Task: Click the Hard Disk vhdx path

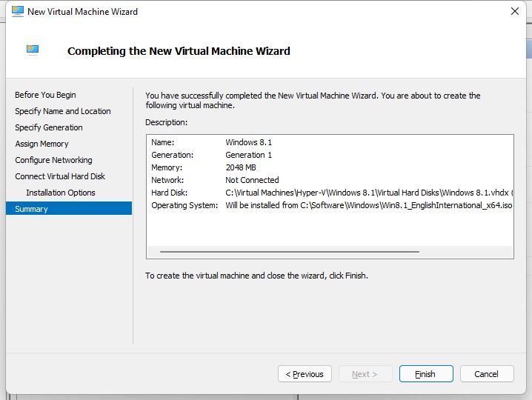Action: (369, 193)
